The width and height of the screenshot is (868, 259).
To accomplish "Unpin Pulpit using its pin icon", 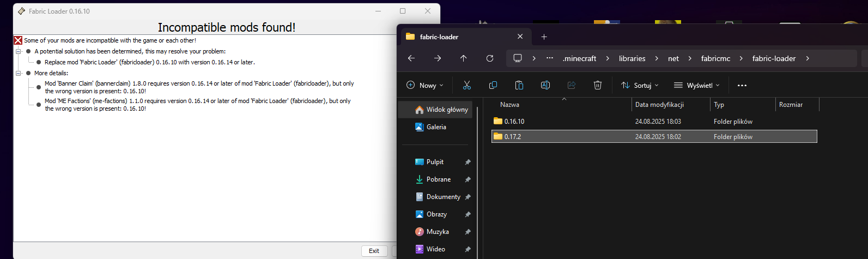I will pyautogui.click(x=468, y=162).
